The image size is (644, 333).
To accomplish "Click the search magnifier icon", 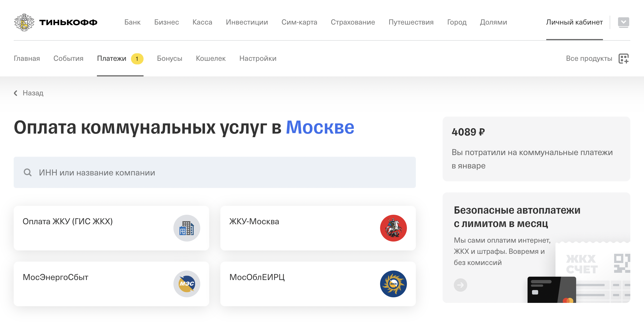I will click(28, 172).
